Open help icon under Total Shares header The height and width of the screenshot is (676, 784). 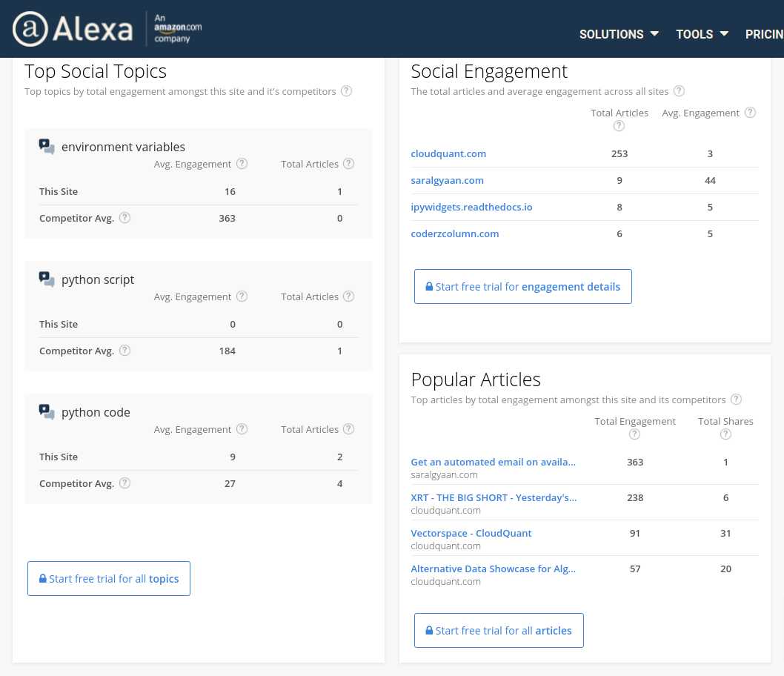(725, 434)
